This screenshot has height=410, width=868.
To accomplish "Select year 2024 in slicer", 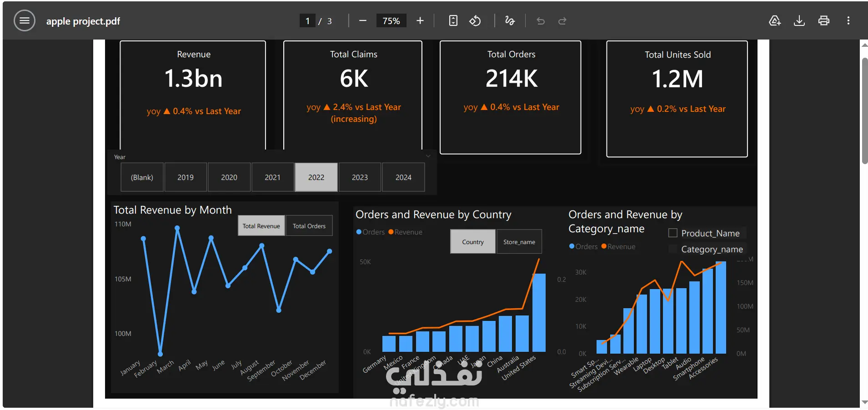I will point(403,177).
